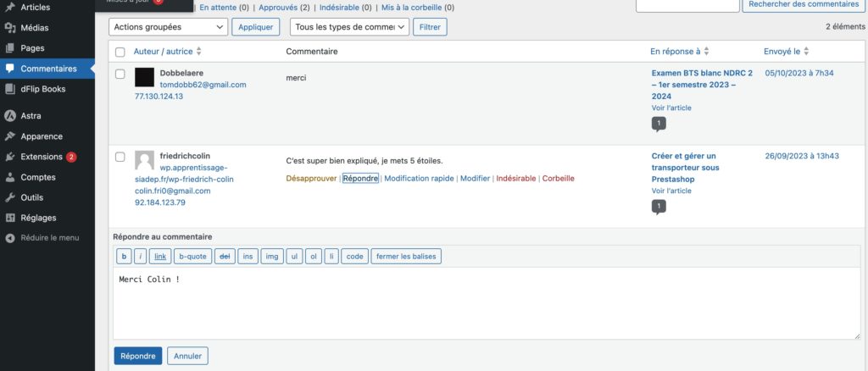Click the Articles pin icon
This screenshot has height=371, width=868.
(x=9, y=7)
